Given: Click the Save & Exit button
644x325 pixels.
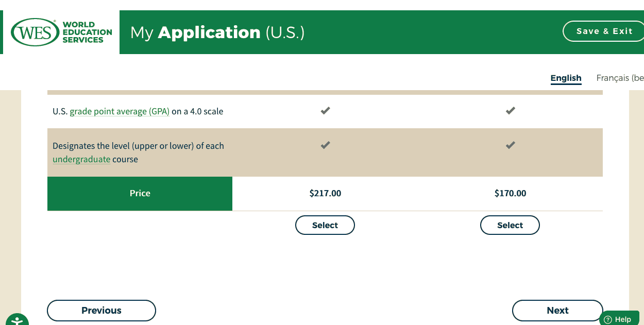Looking at the screenshot, I should click(603, 31).
